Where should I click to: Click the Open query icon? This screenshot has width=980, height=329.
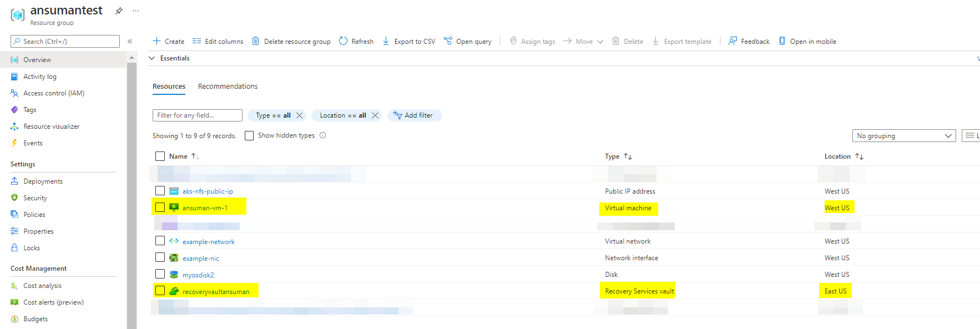tap(448, 41)
